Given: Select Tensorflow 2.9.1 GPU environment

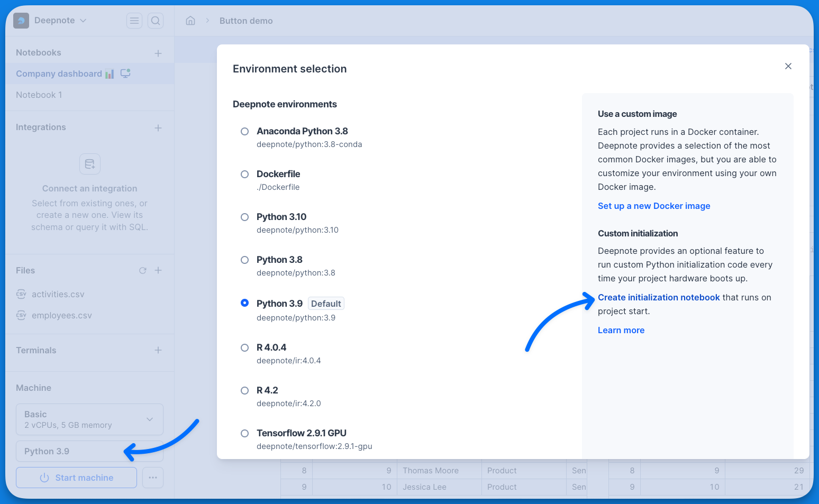Looking at the screenshot, I should click(244, 433).
